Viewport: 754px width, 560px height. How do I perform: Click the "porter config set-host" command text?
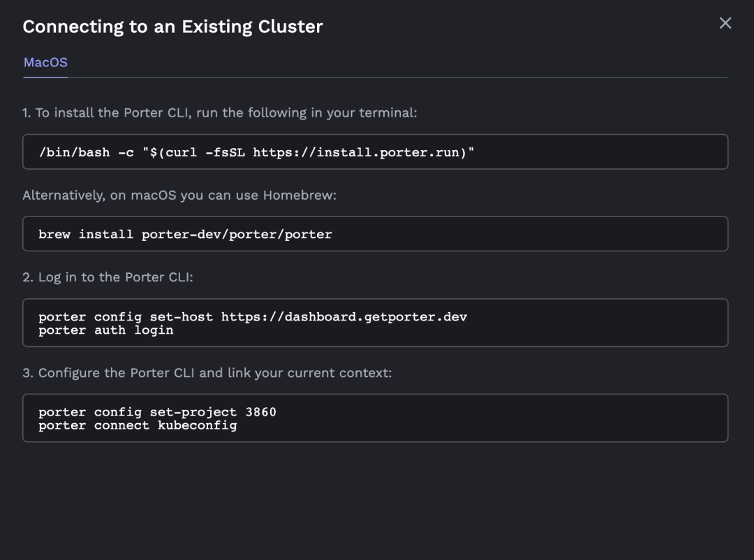(126, 317)
